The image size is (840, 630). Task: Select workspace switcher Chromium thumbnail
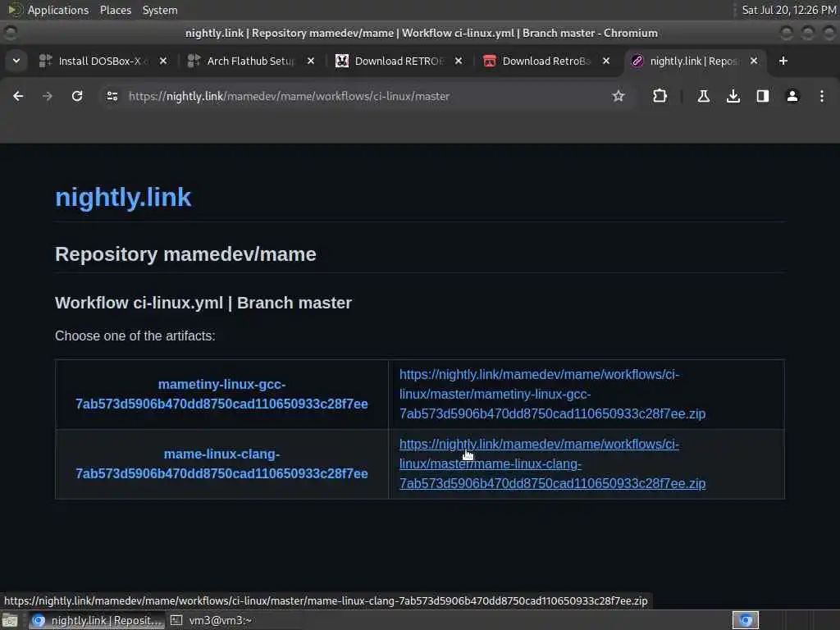coord(745,620)
